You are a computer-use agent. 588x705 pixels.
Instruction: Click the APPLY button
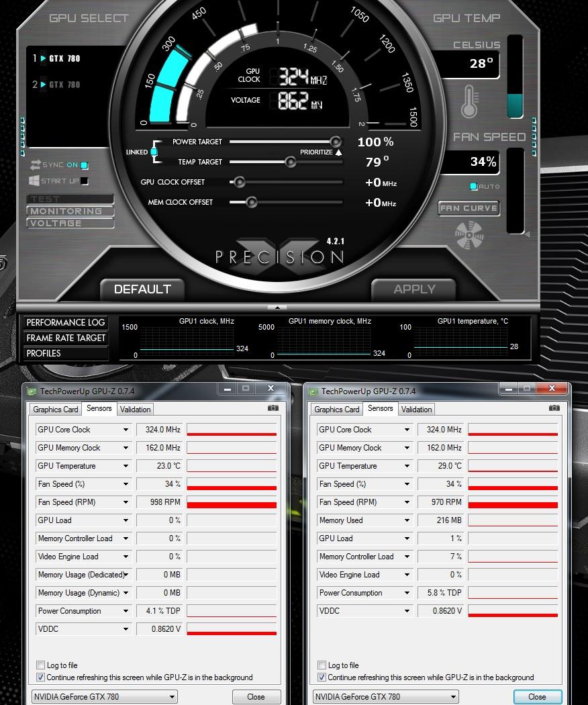(x=414, y=289)
